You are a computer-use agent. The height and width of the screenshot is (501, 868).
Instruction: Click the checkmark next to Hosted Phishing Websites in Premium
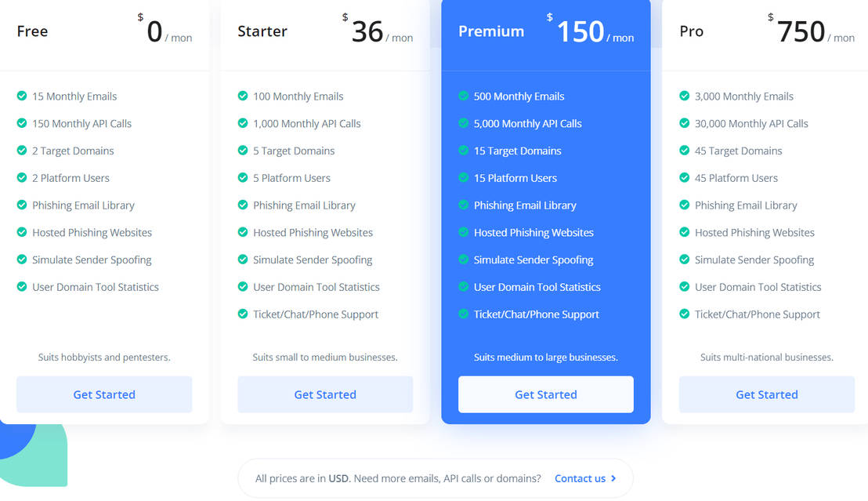coord(463,232)
